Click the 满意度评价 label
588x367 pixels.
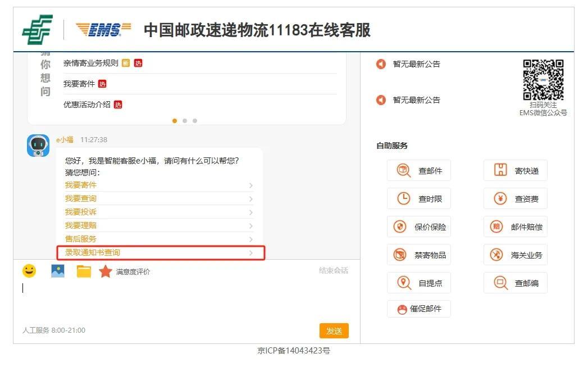(x=133, y=271)
